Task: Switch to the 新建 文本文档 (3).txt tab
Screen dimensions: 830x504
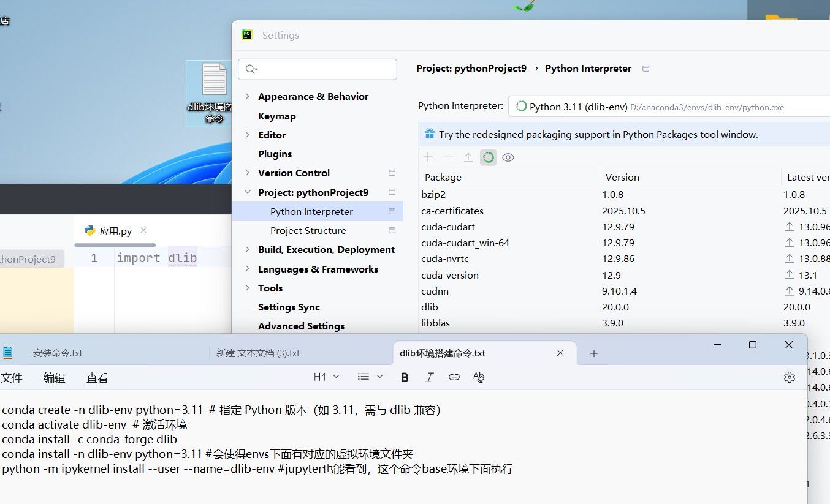Action: click(x=258, y=353)
